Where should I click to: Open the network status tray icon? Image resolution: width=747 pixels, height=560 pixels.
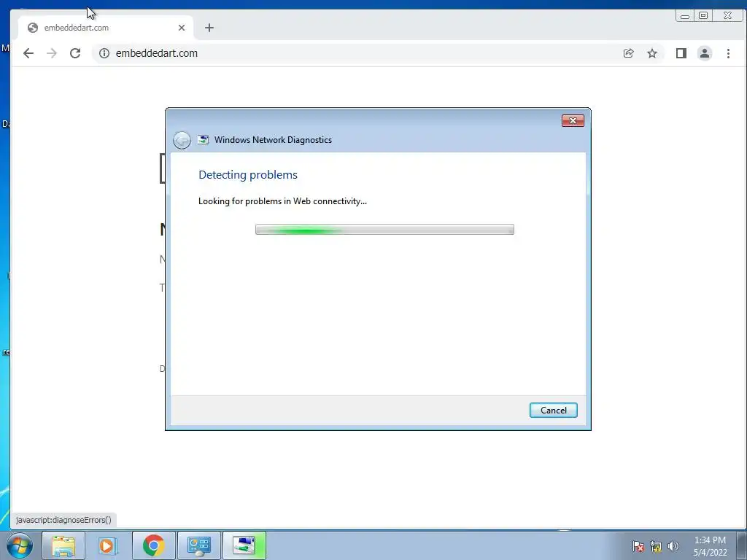point(656,546)
